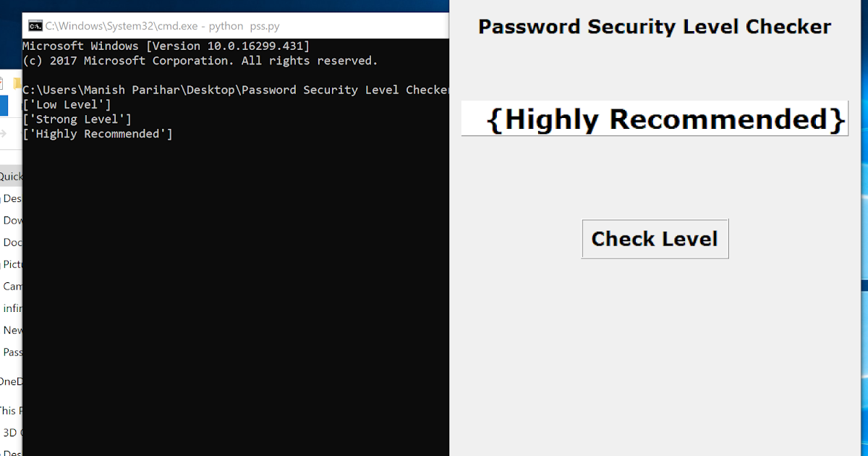Select the Desktop entry under Quick access
The width and height of the screenshot is (868, 456).
click(x=10, y=198)
